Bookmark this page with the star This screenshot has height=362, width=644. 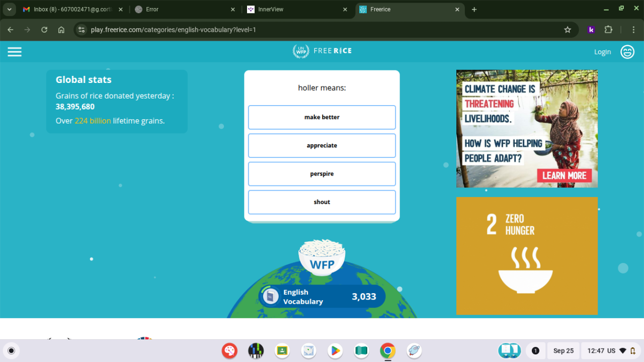[x=568, y=30]
